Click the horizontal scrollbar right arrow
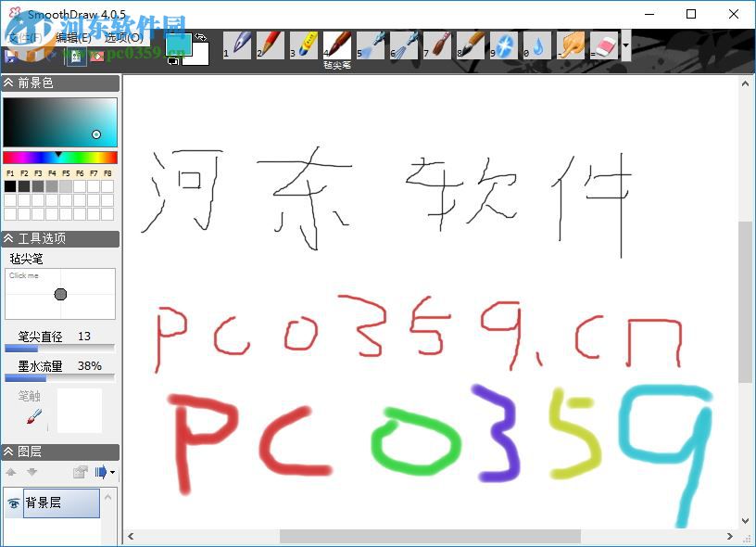The height and width of the screenshot is (547, 756). (x=731, y=536)
